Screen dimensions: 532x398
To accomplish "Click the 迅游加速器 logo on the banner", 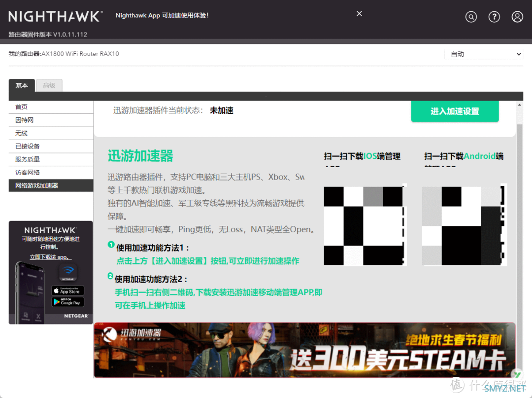I will point(132,334).
